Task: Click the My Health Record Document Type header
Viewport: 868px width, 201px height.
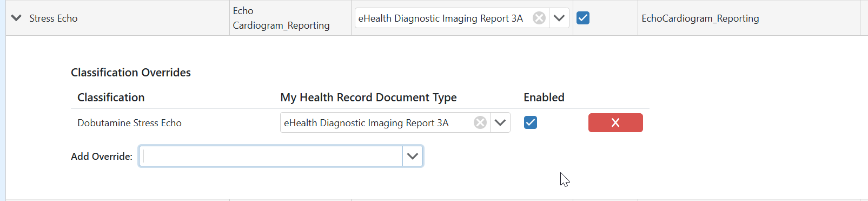Action: click(368, 97)
